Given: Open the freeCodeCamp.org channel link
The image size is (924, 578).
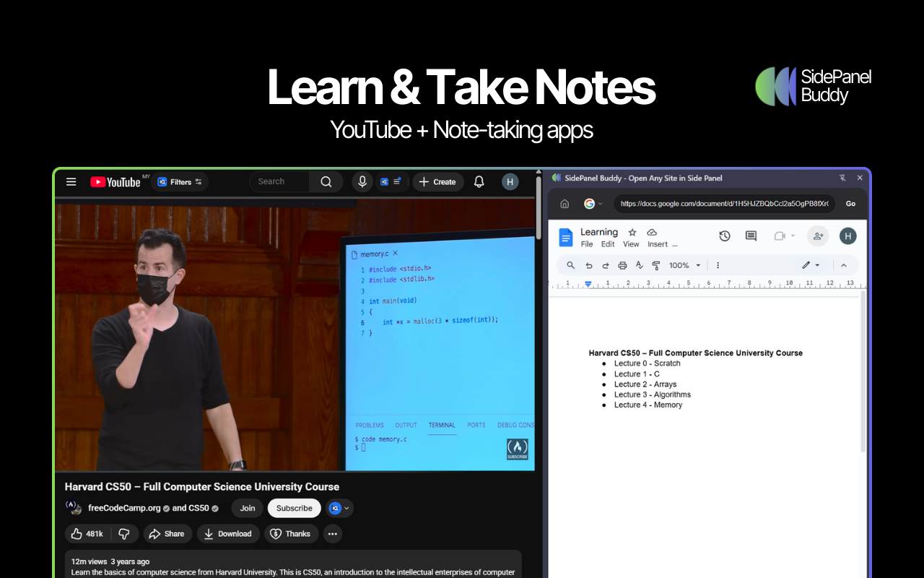Looking at the screenshot, I should [x=124, y=508].
